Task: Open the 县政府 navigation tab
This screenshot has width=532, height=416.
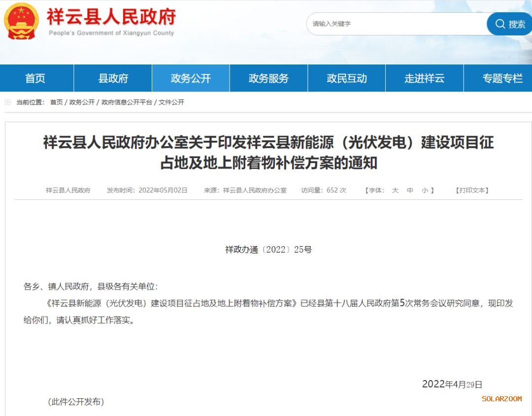Action: (x=113, y=78)
